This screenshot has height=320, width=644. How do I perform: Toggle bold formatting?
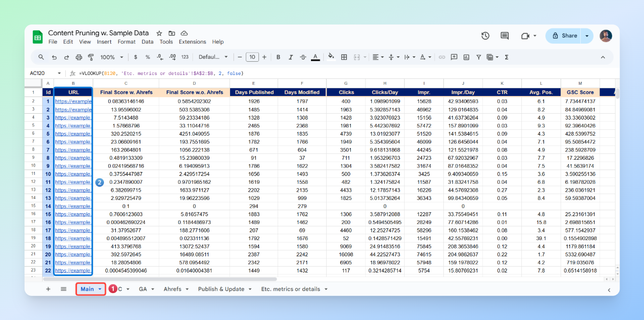click(278, 57)
